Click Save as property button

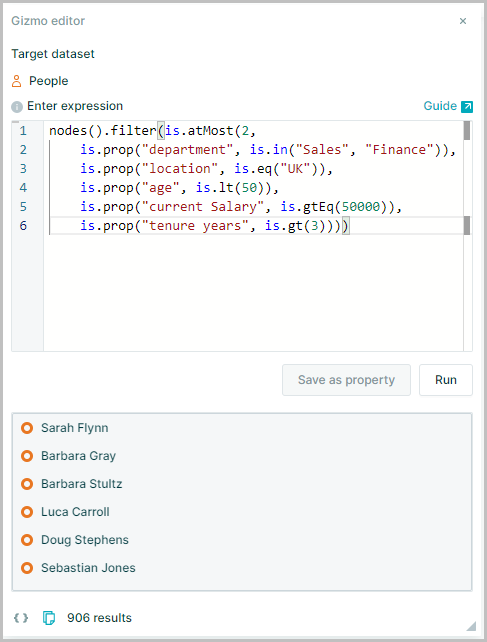[346, 380]
